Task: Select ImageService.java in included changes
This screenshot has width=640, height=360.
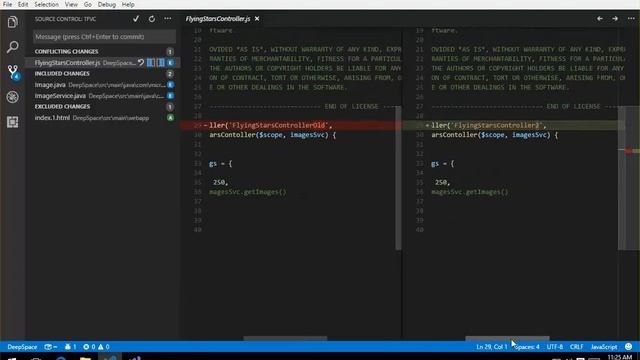Action: (x=60, y=96)
